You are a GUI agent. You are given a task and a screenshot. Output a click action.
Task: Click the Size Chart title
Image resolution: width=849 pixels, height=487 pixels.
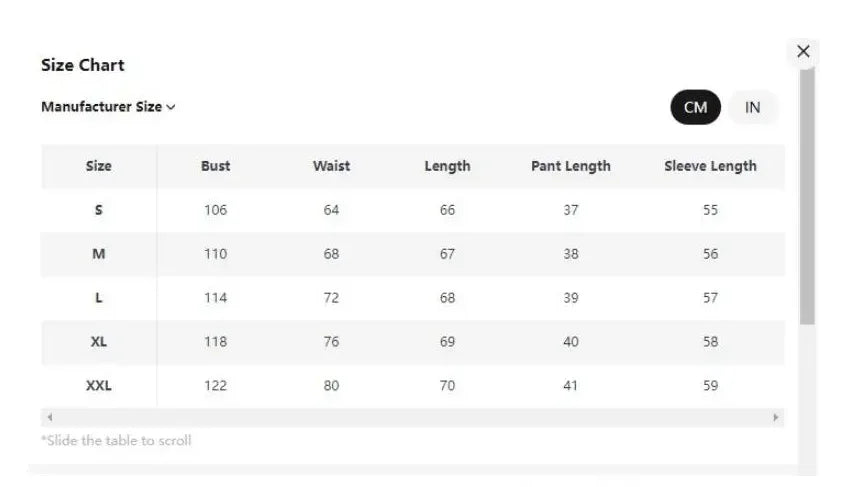pos(83,65)
